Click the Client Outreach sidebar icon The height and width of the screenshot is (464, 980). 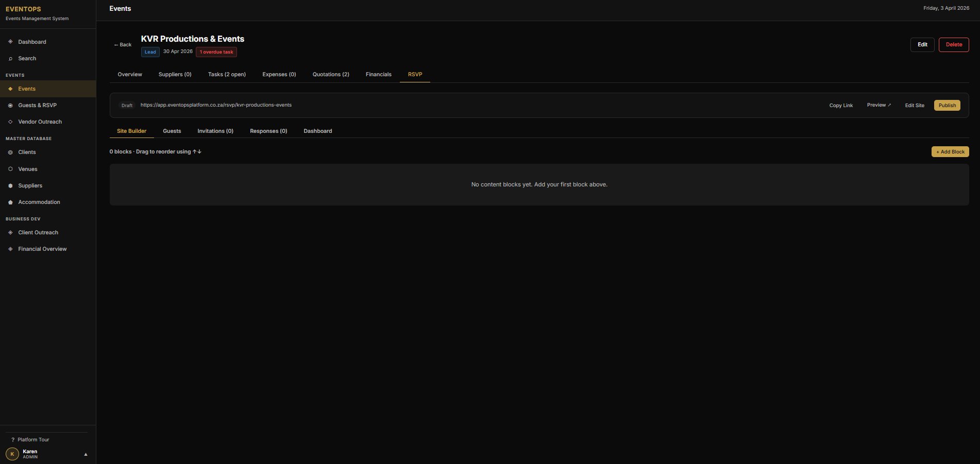pos(10,233)
